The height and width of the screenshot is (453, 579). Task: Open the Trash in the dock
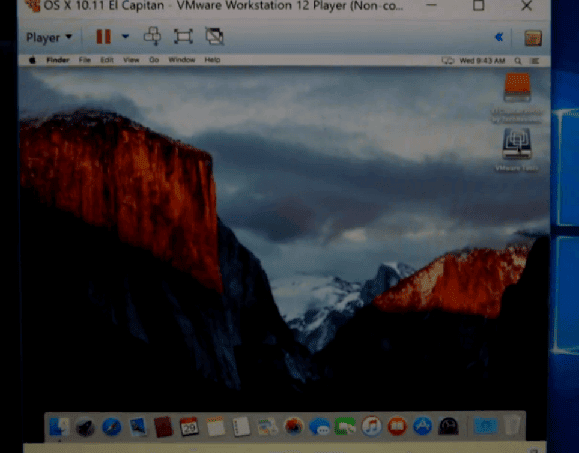(513, 426)
